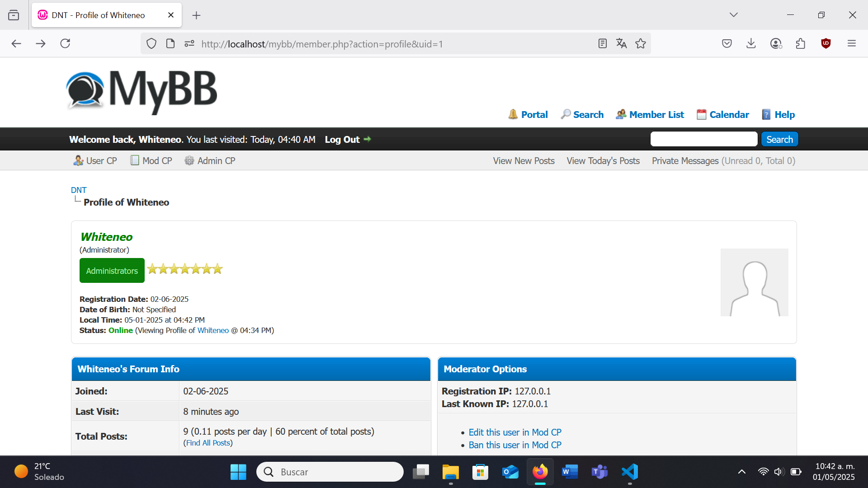Open the Firefox extensions puzzle icon

point(800,43)
